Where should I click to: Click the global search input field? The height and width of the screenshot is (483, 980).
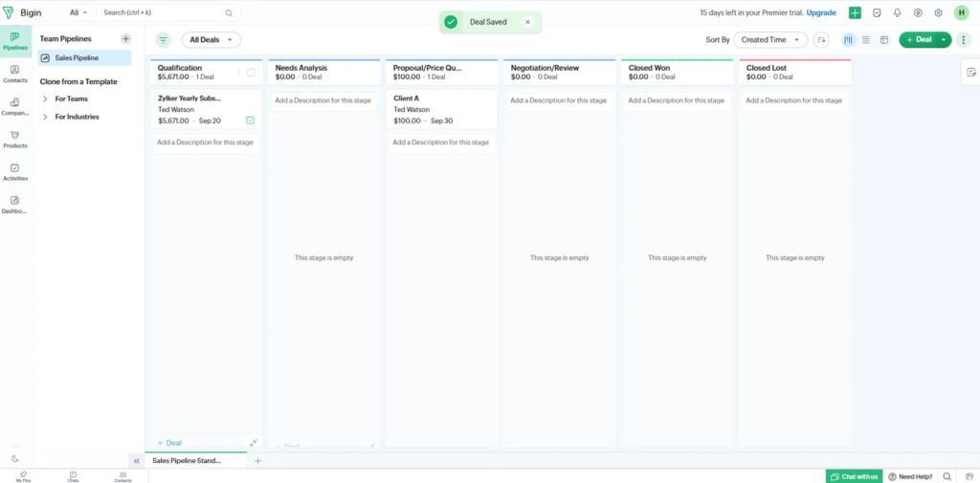tap(161, 12)
